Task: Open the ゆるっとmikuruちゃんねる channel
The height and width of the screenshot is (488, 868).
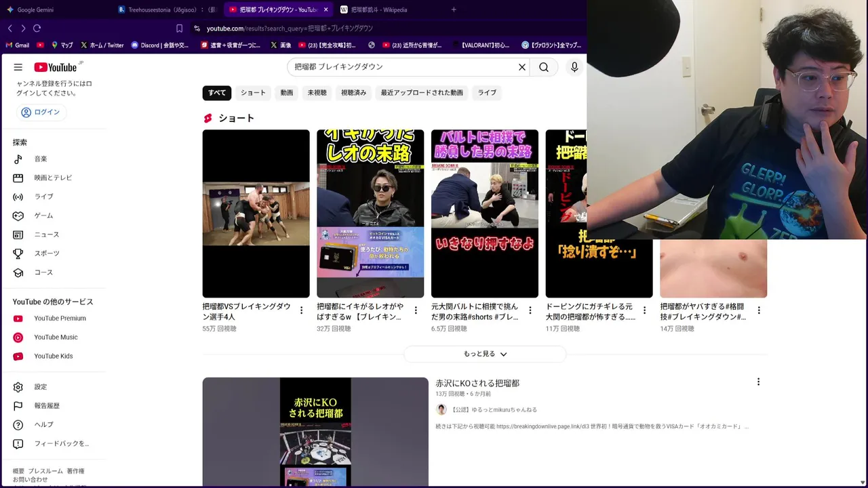Action: coord(494,410)
